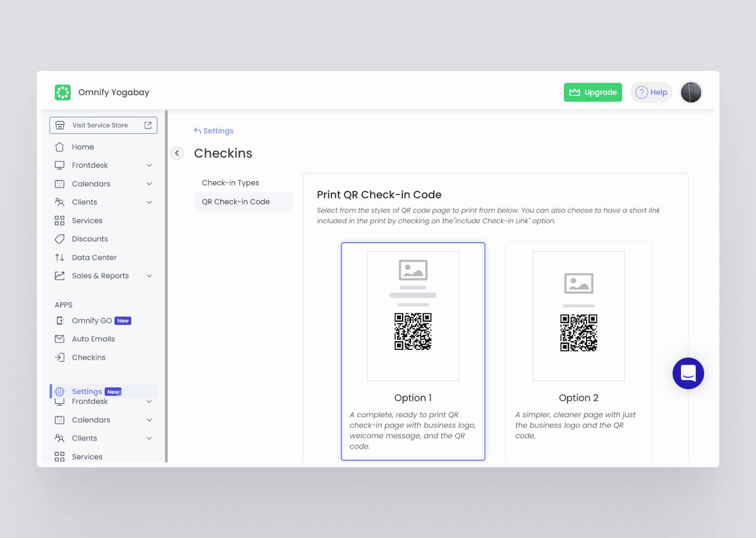
Task: Click the Clients icon below Settings
Action: pos(60,438)
